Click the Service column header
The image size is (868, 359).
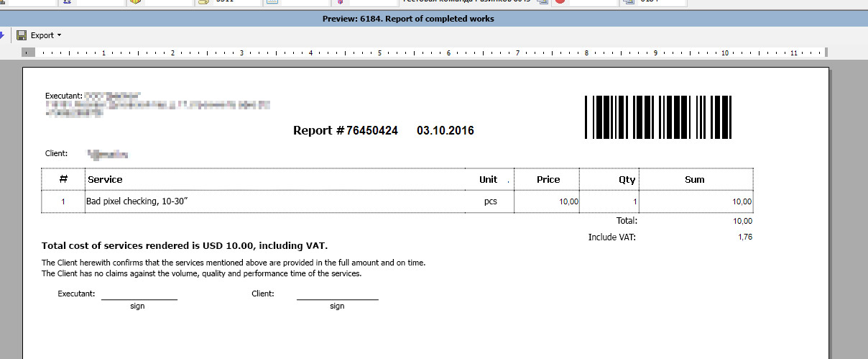click(105, 179)
